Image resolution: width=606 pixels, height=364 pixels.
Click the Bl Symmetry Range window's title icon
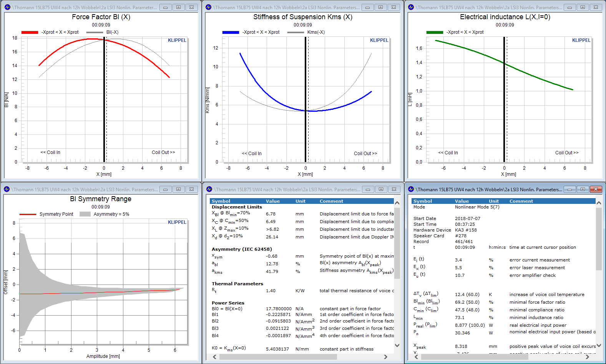7,189
